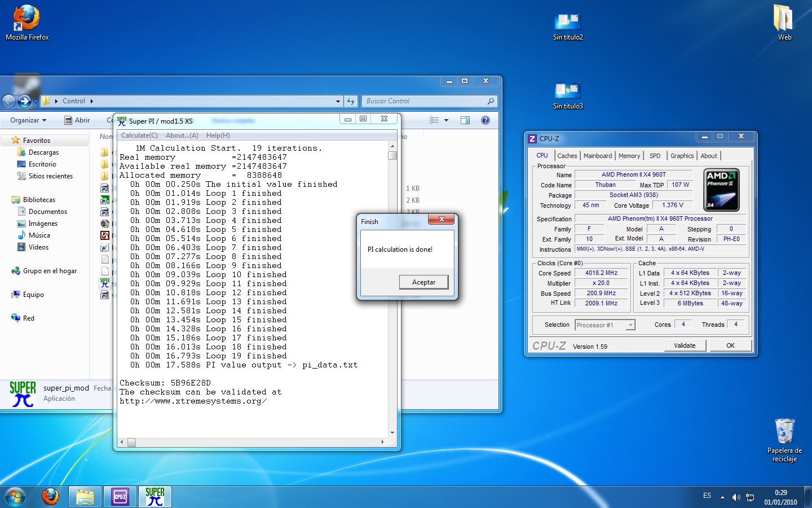Refresh the Control folder in the address bar
Viewport: 812px width, 508px height.
[x=351, y=101]
